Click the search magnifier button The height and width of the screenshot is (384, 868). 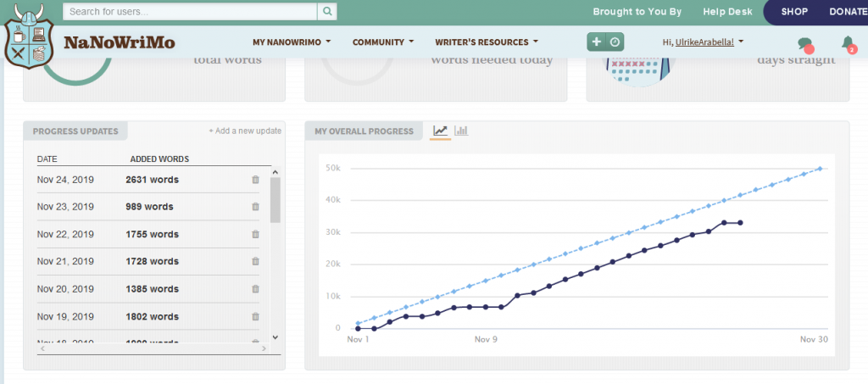tap(326, 11)
